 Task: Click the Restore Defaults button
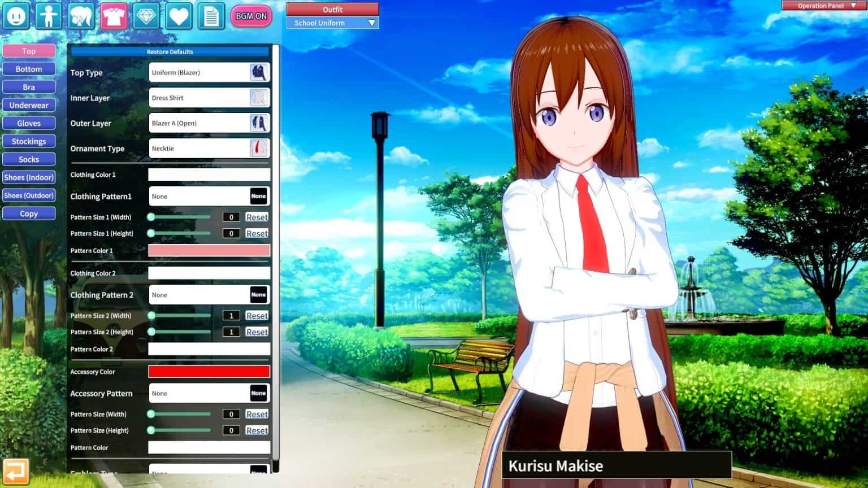click(x=170, y=51)
